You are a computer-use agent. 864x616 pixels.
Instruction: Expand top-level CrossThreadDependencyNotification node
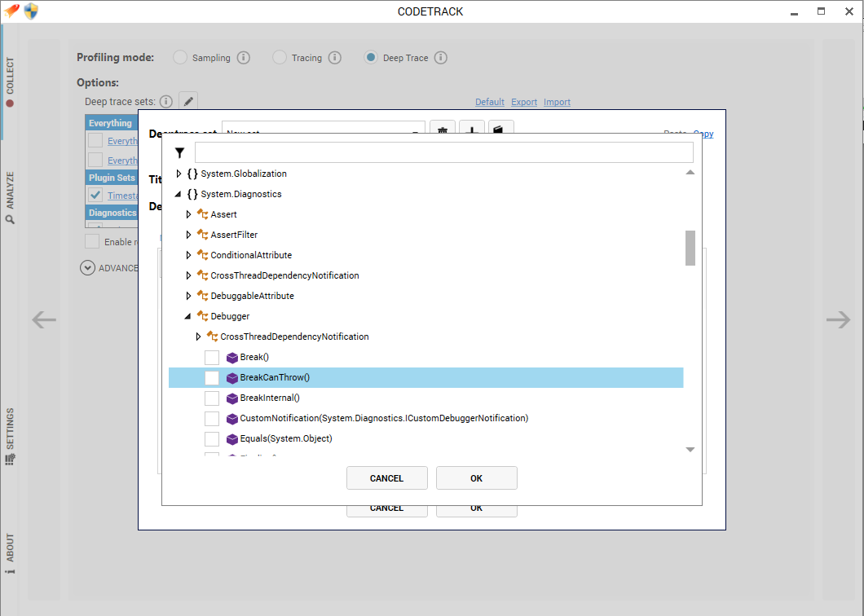(188, 275)
